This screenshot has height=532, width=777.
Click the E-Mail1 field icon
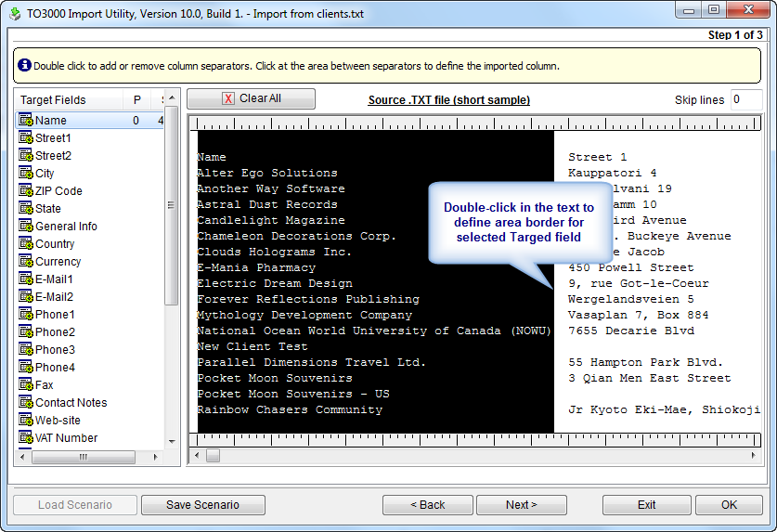pyautogui.click(x=26, y=279)
